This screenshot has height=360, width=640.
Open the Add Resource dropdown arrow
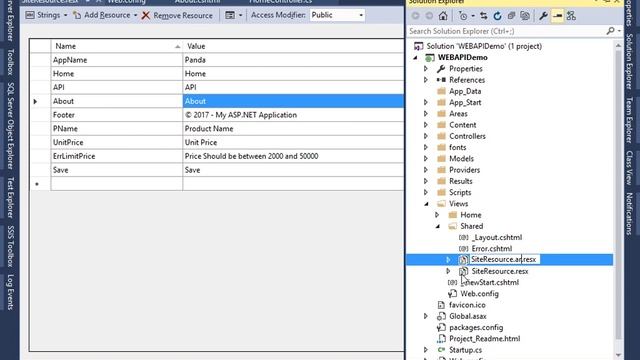coord(136,16)
